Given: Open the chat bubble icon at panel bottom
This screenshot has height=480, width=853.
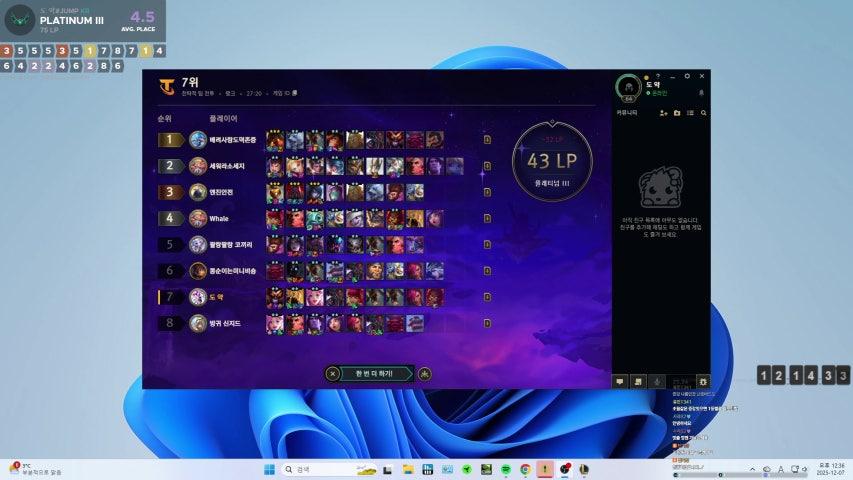Looking at the screenshot, I should (620, 381).
